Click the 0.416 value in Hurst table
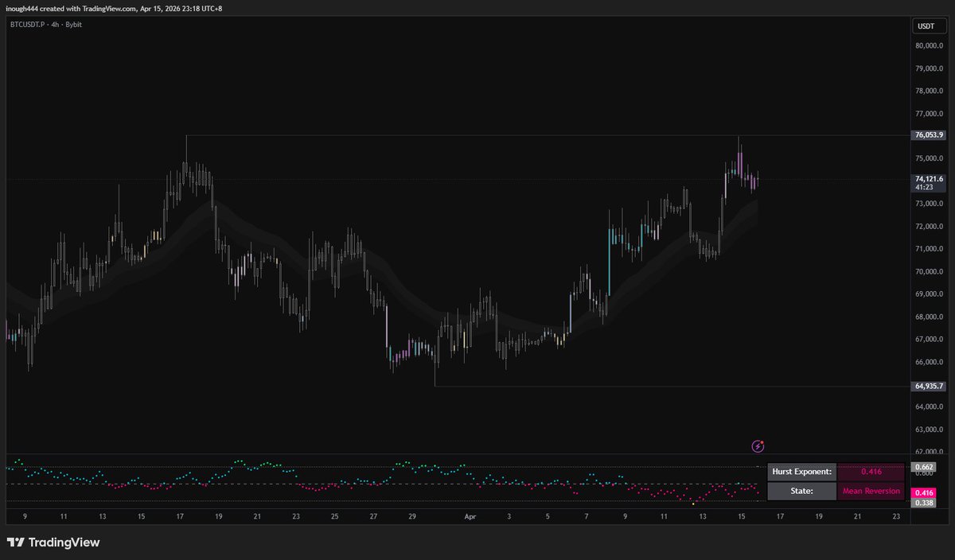 (871, 472)
